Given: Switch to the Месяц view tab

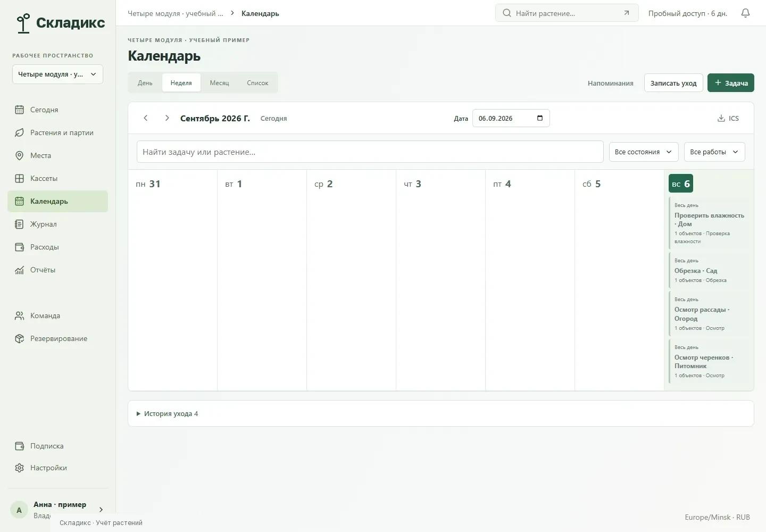Looking at the screenshot, I should [219, 83].
